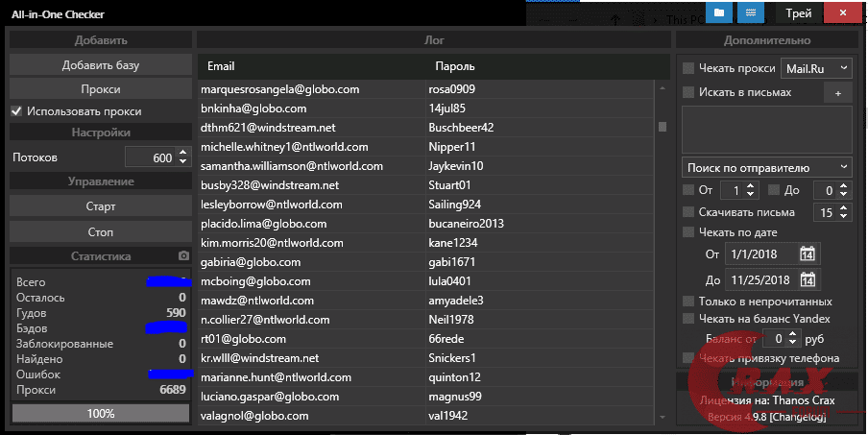Select row mcboing@globo.com
Viewport: 868px width, 435px height.
click(x=425, y=281)
